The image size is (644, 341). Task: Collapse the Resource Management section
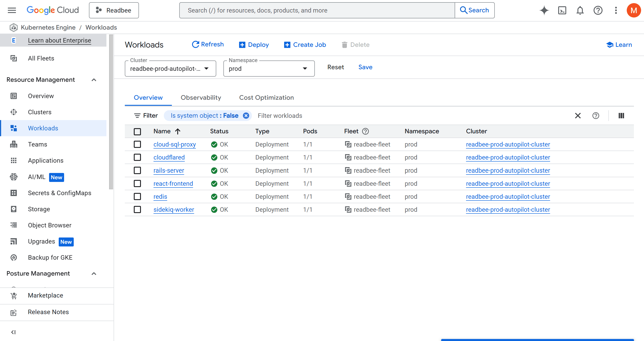tap(94, 80)
